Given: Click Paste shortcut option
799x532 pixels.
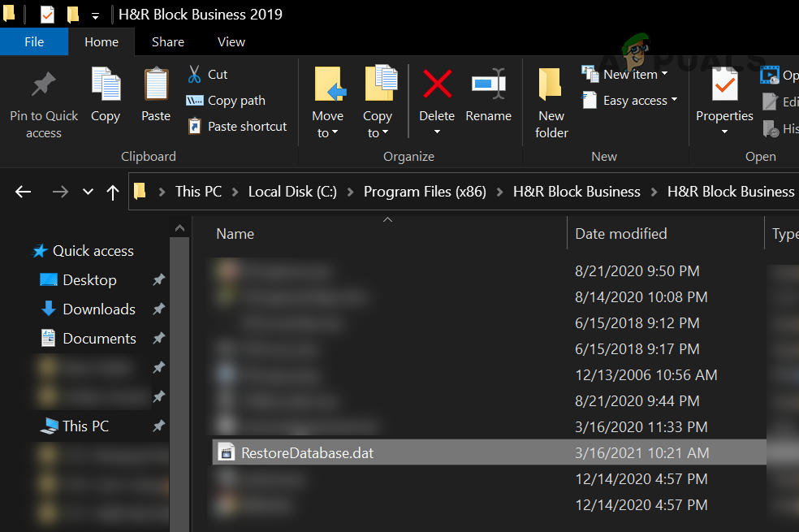Looking at the screenshot, I should coord(237,126).
